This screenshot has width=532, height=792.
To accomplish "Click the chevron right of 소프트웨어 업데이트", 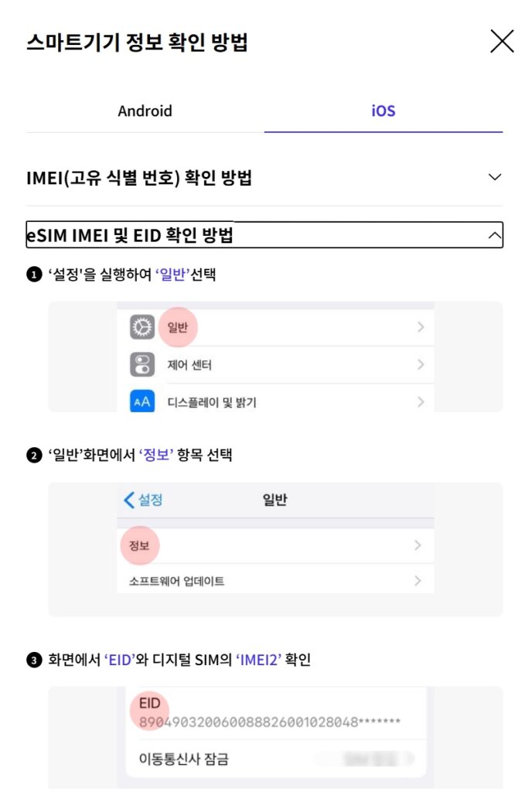I will point(418,580).
